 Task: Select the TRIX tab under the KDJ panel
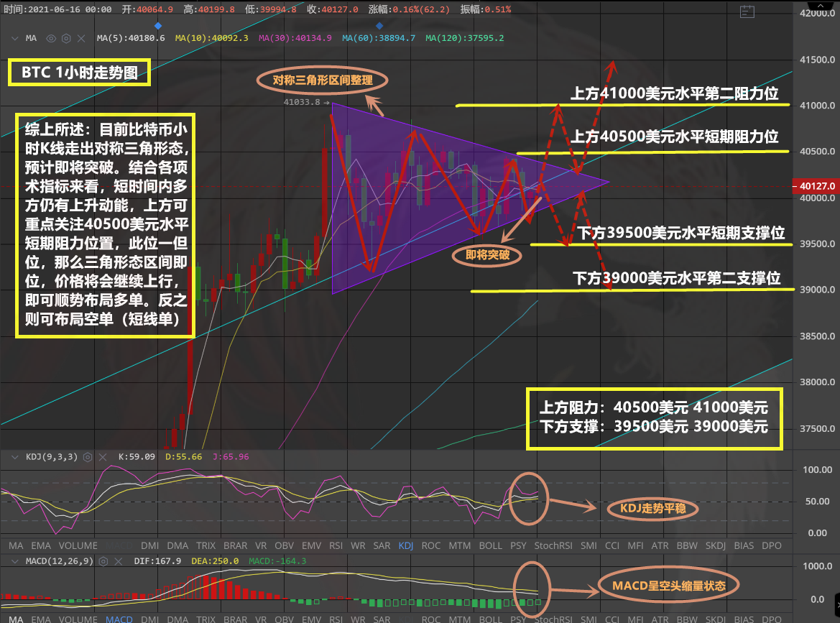(206, 546)
